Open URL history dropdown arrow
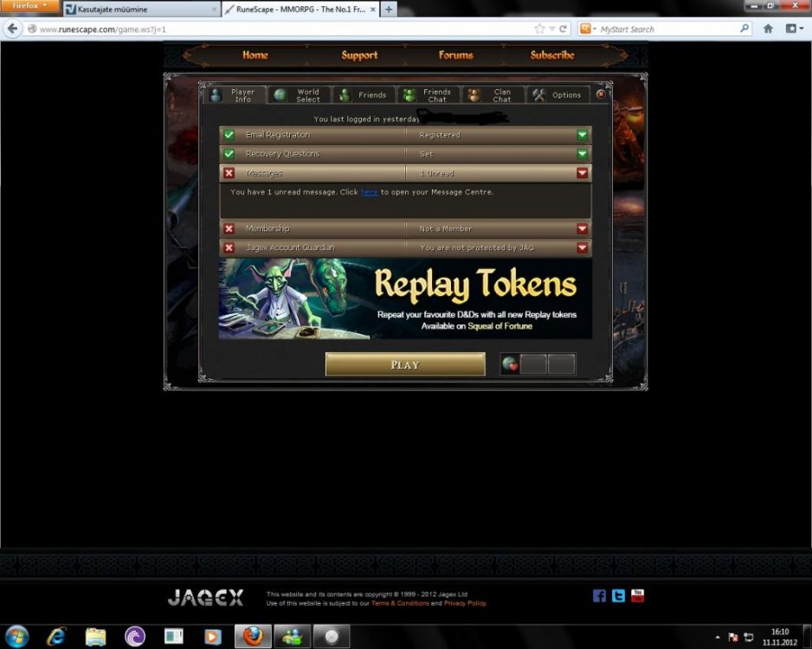 [x=552, y=29]
